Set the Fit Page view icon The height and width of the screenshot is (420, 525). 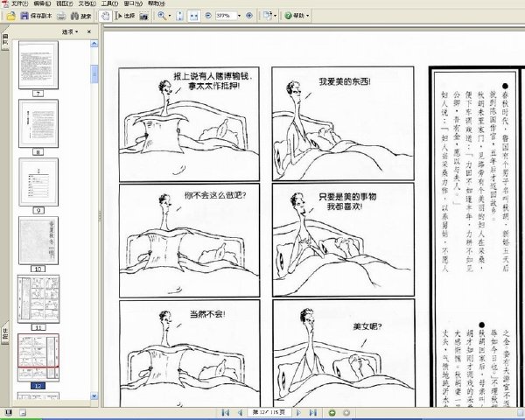[179, 16]
